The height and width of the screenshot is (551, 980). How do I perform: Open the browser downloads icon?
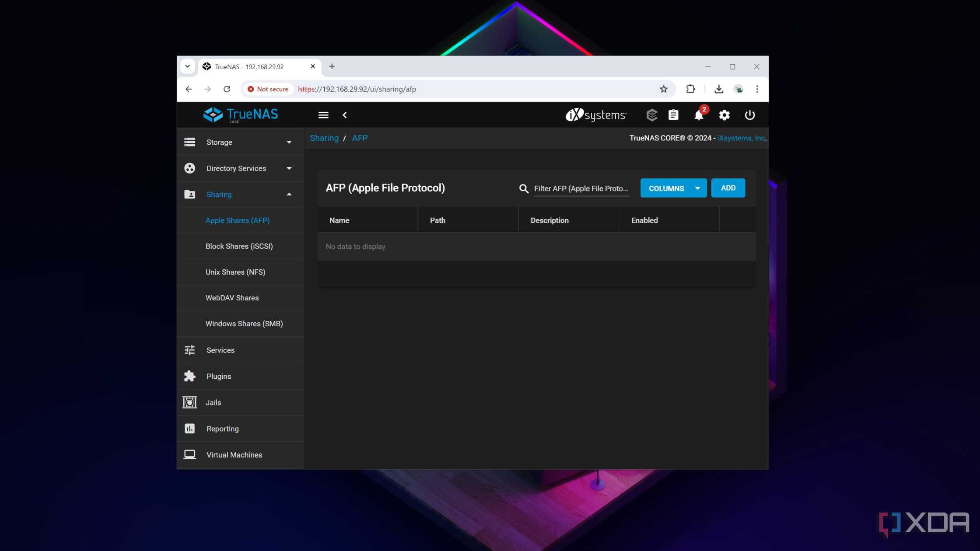[719, 89]
